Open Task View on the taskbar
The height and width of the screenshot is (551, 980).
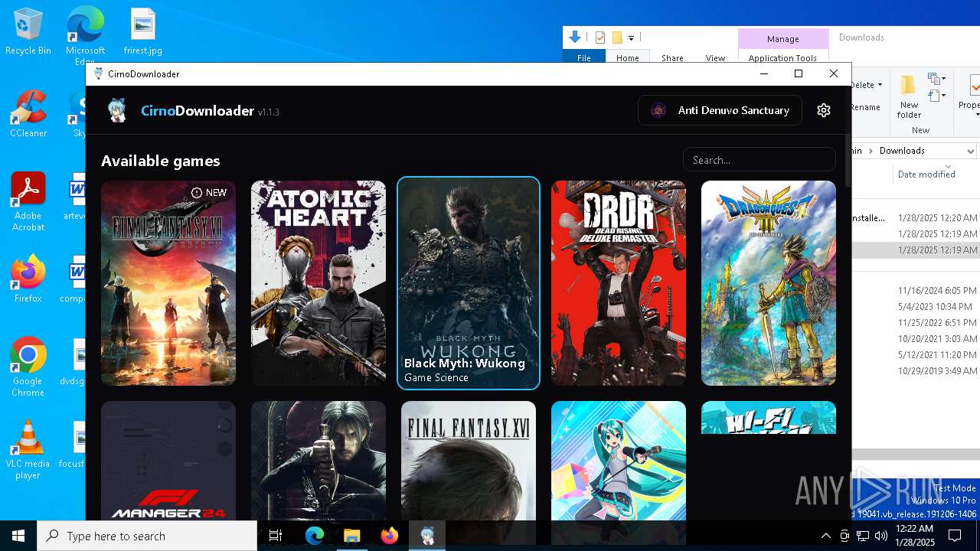click(276, 536)
